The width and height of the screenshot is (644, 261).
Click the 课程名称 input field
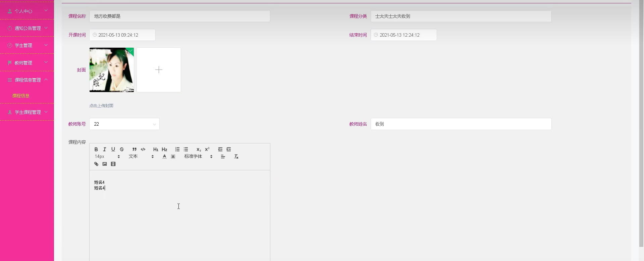[179, 16]
